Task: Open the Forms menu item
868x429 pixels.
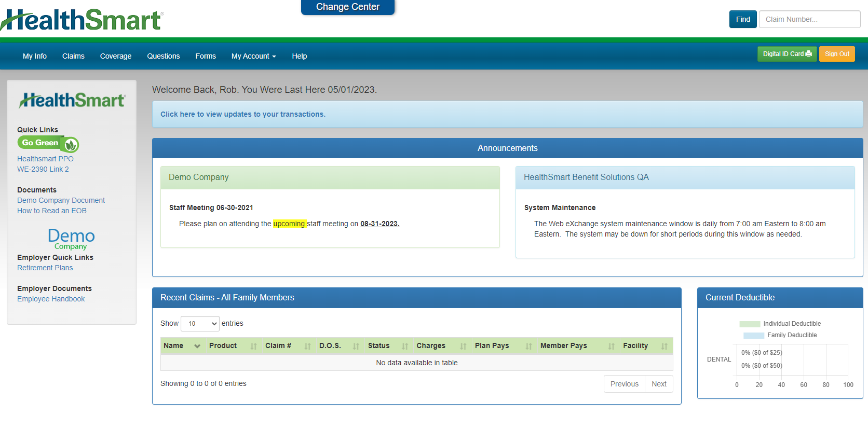Action: (206, 56)
